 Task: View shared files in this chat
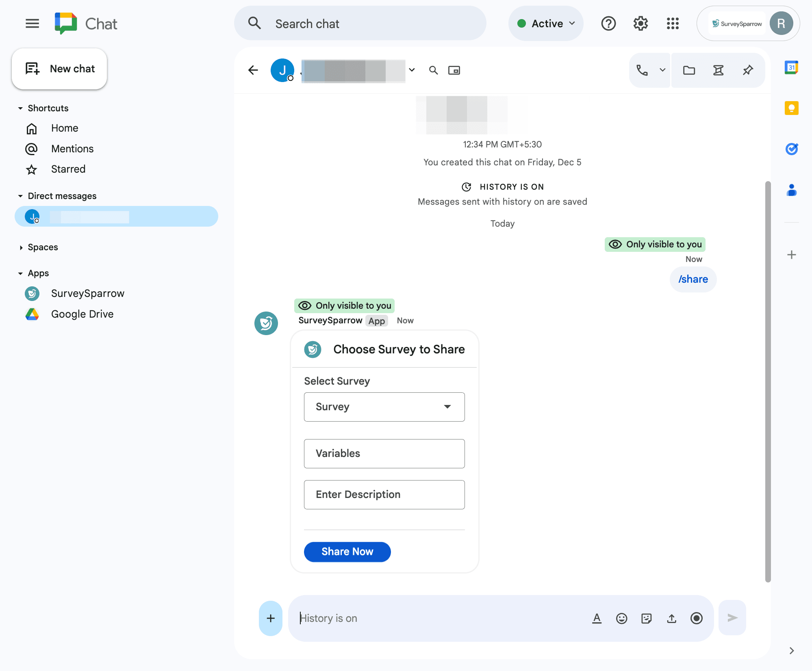(x=689, y=70)
